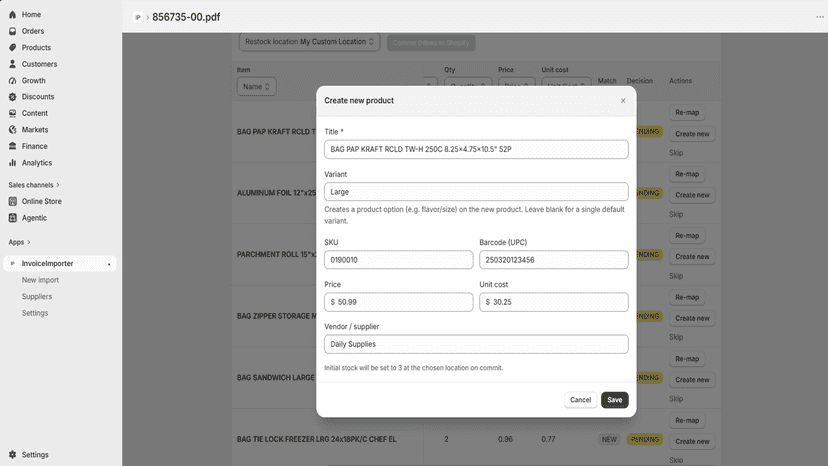
Task: Open Suppliers under InvoiceImporter
Action: tap(37, 296)
